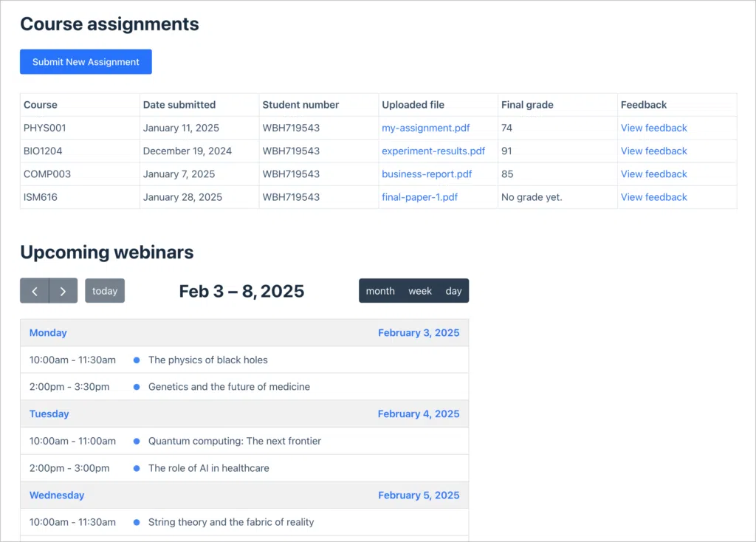Open my-assignment.pdf file link
756x542 pixels.
[x=425, y=128]
